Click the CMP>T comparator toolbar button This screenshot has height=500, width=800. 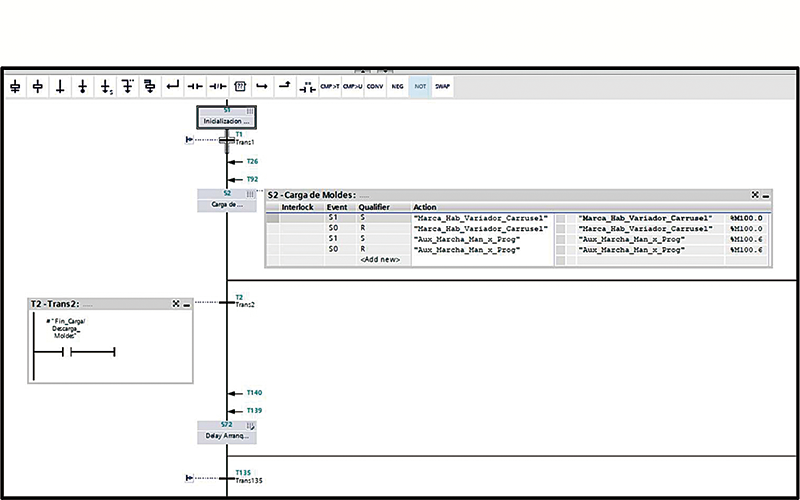click(329, 87)
